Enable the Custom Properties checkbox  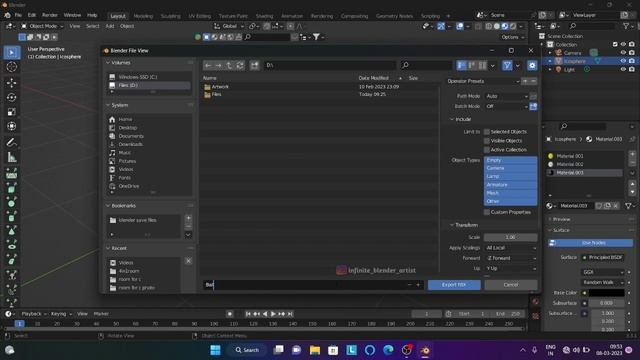[487, 212]
